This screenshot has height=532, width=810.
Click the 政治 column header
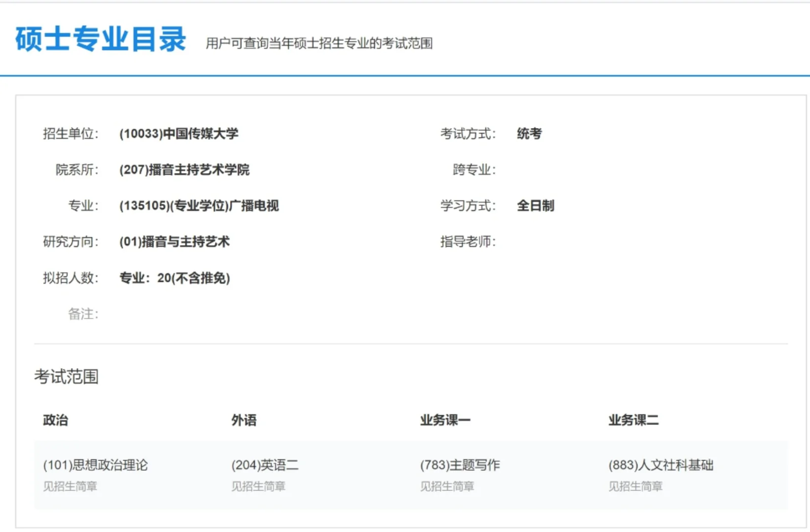pyautogui.click(x=56, y=420)
